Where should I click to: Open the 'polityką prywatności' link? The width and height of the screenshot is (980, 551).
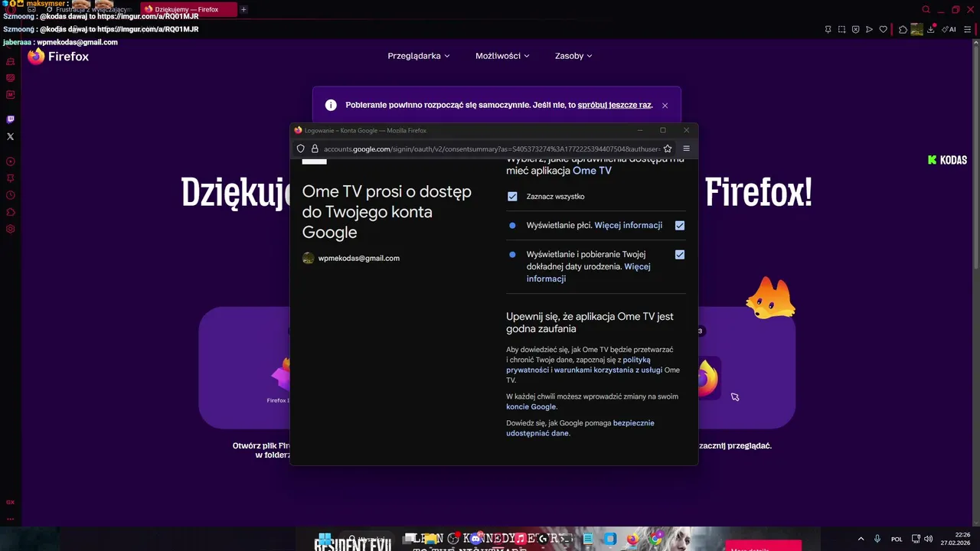578,365
